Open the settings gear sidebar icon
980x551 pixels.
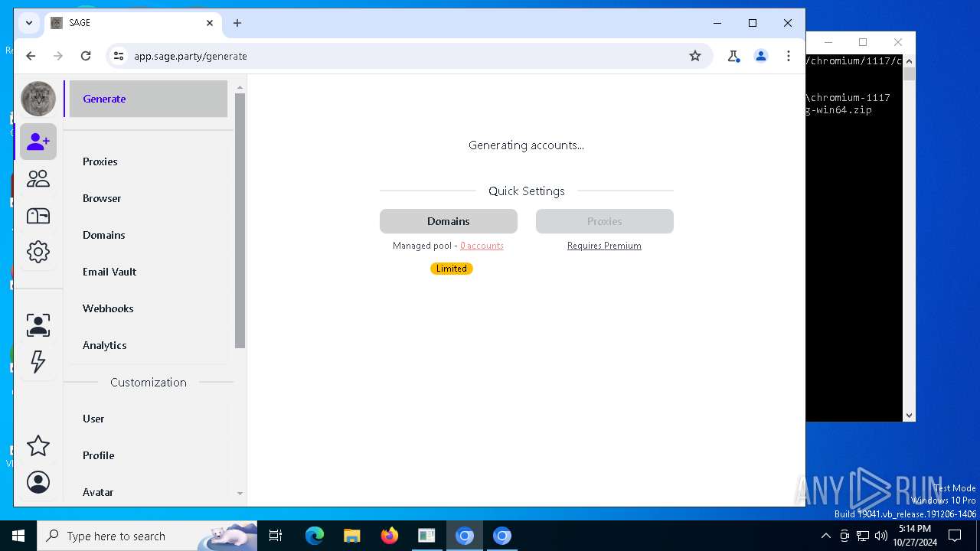coord(38,252)
